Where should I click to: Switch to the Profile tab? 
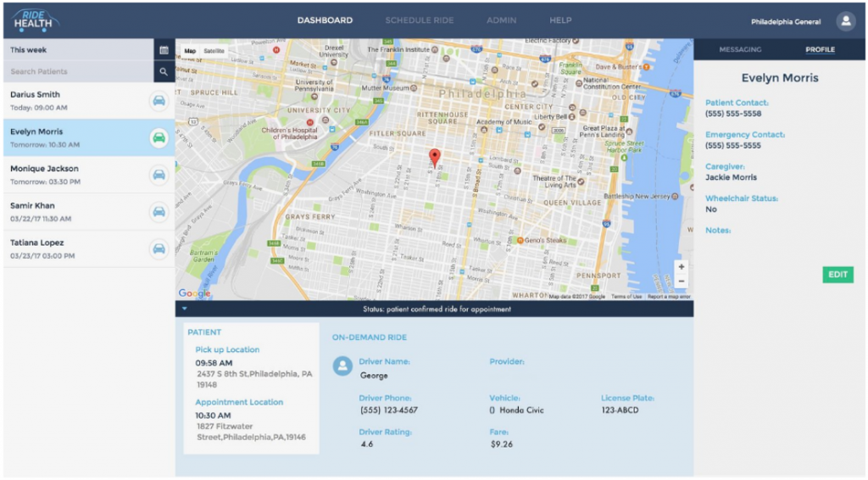820,50
